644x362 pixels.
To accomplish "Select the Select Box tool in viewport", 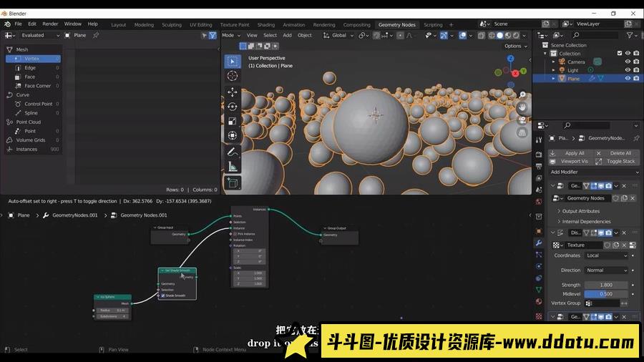I will click(233, 61).
